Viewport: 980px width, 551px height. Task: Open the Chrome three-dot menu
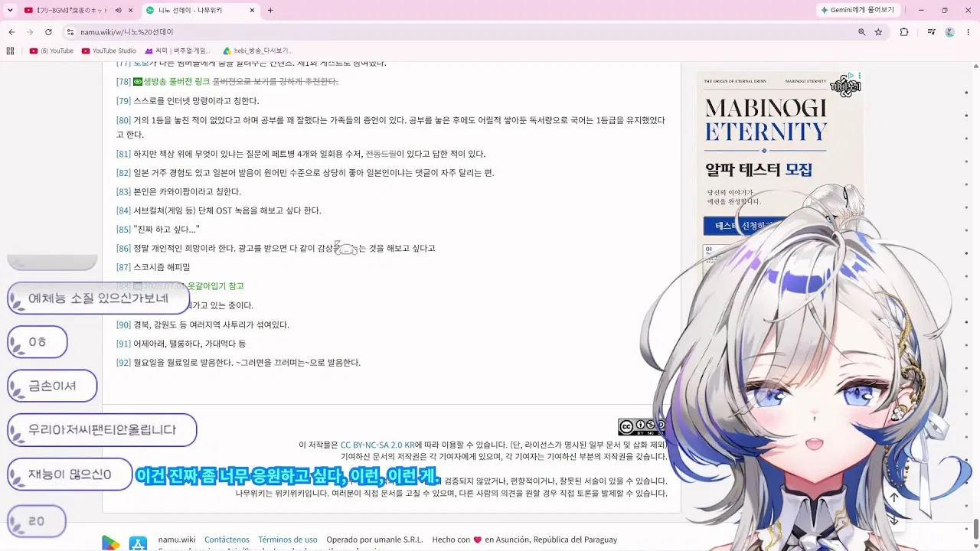969,32
